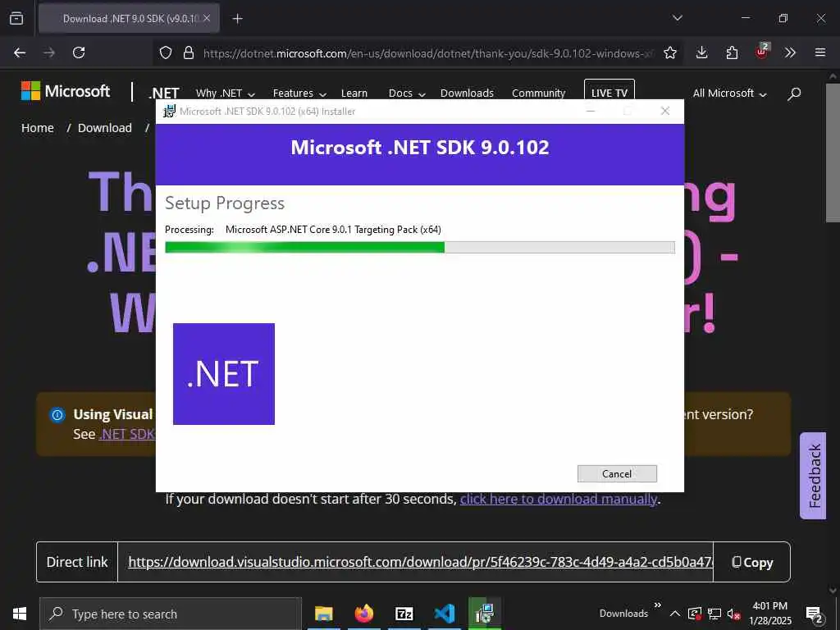Open muted volume tray icon

pyautogui.click(x=734, y=614)
